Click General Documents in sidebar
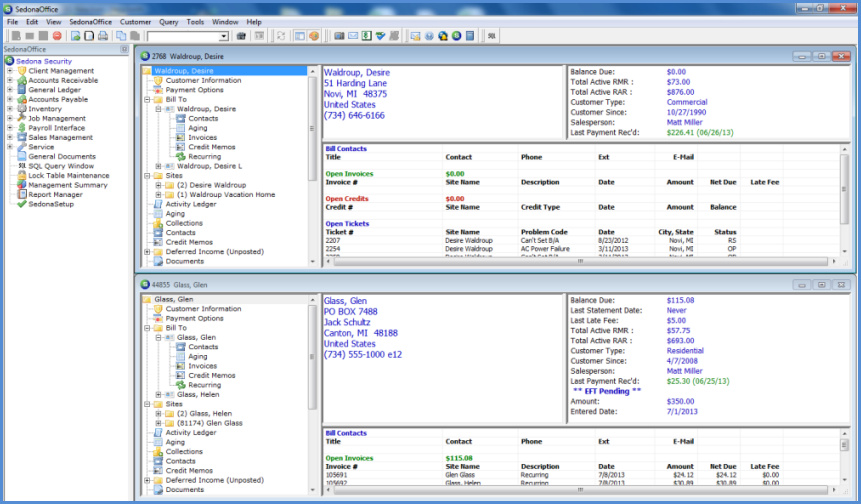The height and width of the screenshot is (504, 861). coord(62,156)
